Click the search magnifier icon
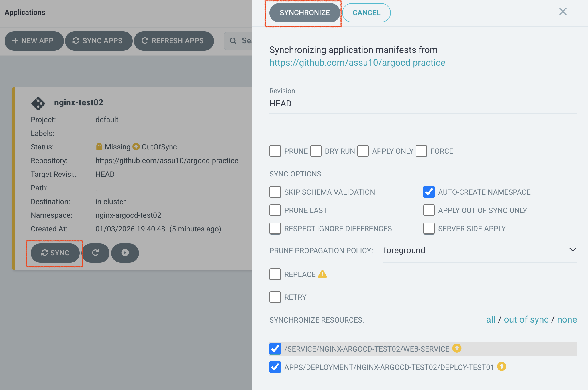The image size is (588, 390). [x=233, y=41]
